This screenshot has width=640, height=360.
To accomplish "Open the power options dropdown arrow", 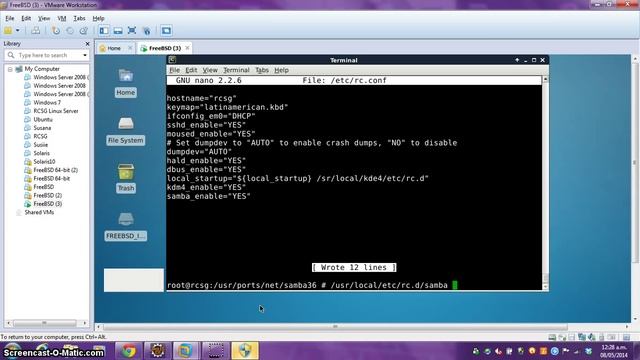I will [18, 31].
